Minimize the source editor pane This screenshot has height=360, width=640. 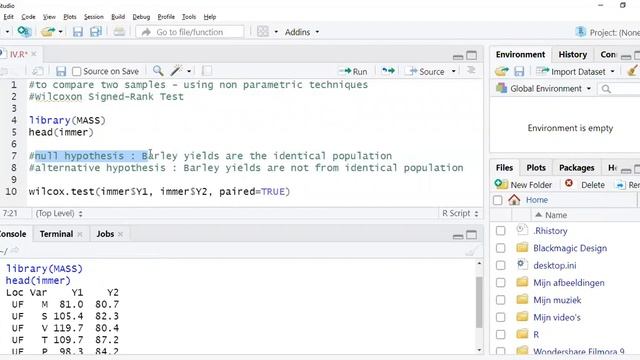pyautogui.click(x=458, y=56)
